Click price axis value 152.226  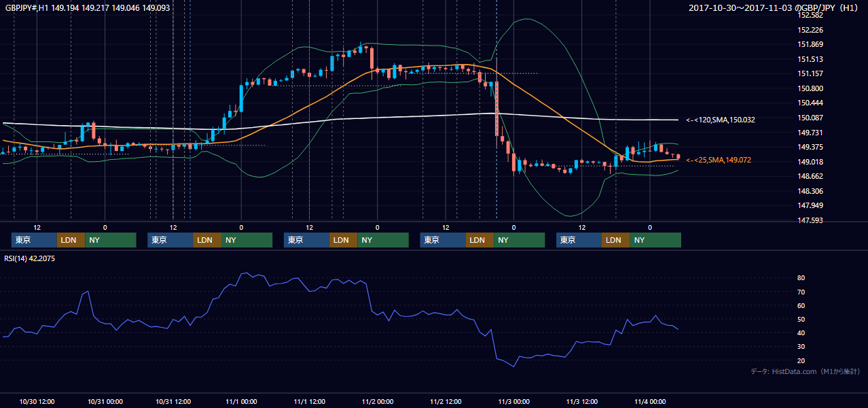(810, 30)
